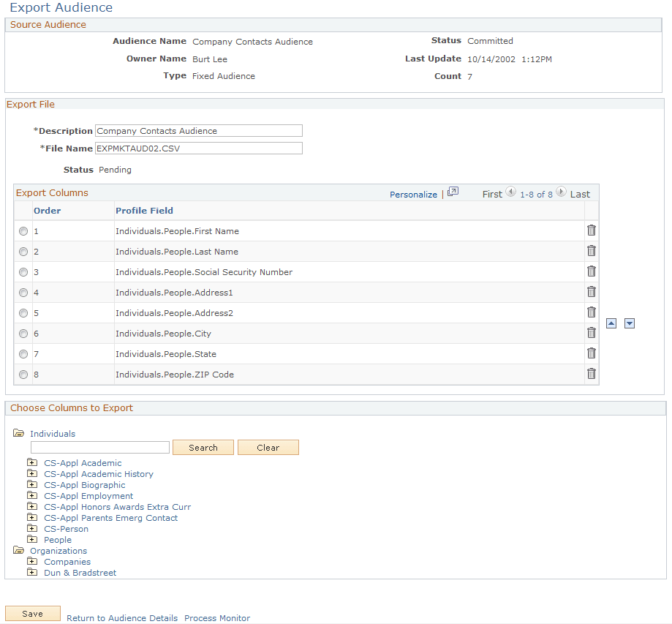Click the move row up arrow
The width and height of the screenshot is (672, 624).
[611, 323]
